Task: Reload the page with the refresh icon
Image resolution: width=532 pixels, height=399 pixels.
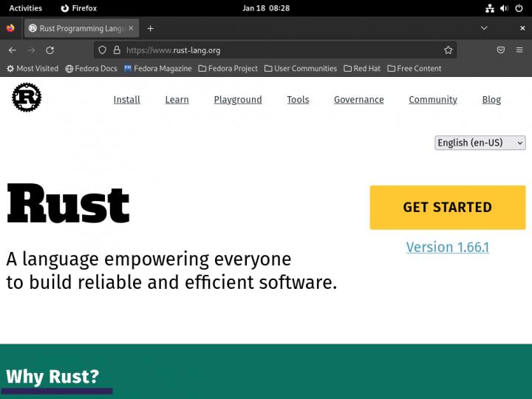Action: pos(50,50)
